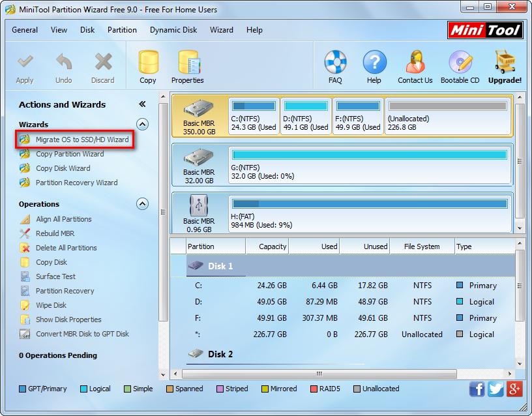Select the 0.96 GB USB disk icon
532x416 pixels.
(198, 205)
